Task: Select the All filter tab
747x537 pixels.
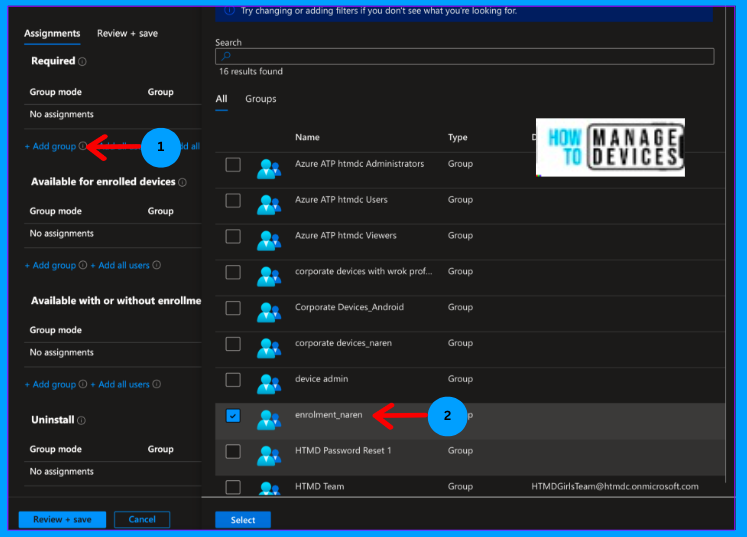Action: [221, 99]
